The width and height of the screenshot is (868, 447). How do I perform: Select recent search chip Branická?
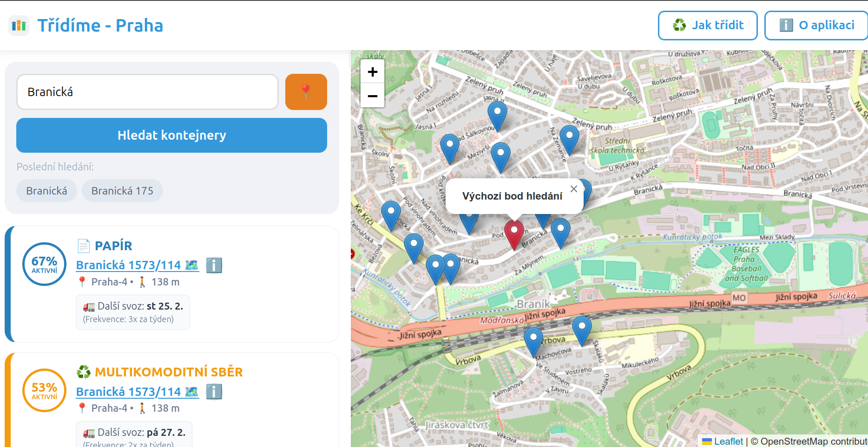coord(46,191)
